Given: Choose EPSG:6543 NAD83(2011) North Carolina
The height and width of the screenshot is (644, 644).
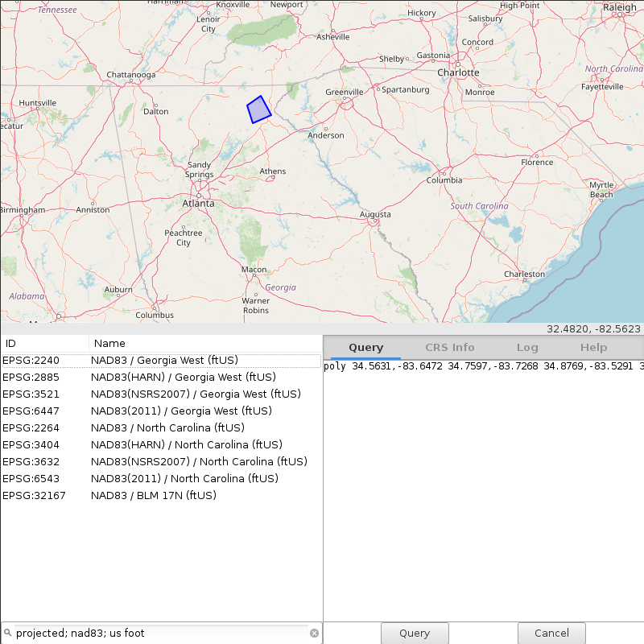Looking at the screenshot, I should (x=161, y=478).
